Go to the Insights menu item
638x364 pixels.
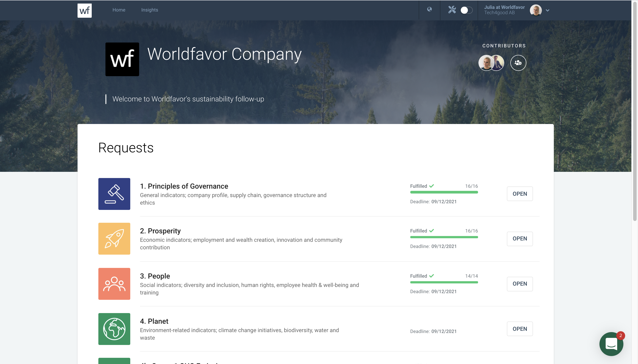coord(150,10)
